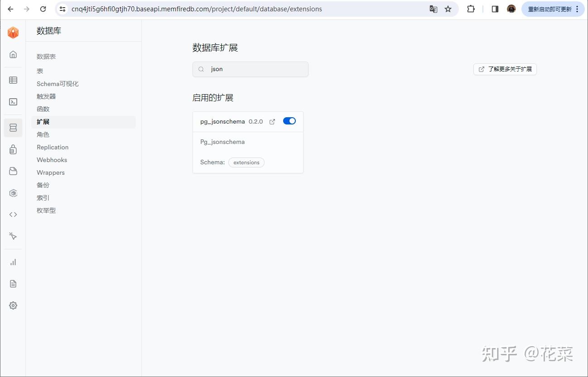Open the three-dot browser menu
The height and width of the screenshot is (377, 588).
click(x=576, y=9)
